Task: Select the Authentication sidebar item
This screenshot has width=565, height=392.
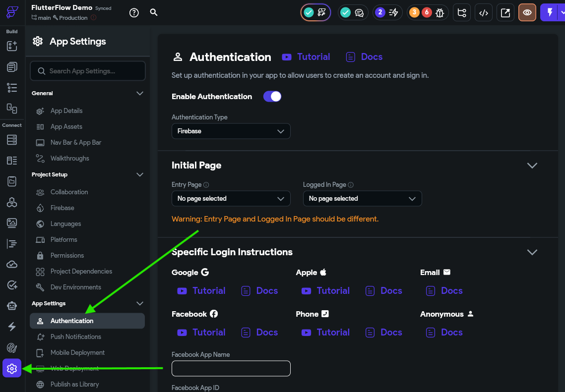Action: click(x=87, y=321)
